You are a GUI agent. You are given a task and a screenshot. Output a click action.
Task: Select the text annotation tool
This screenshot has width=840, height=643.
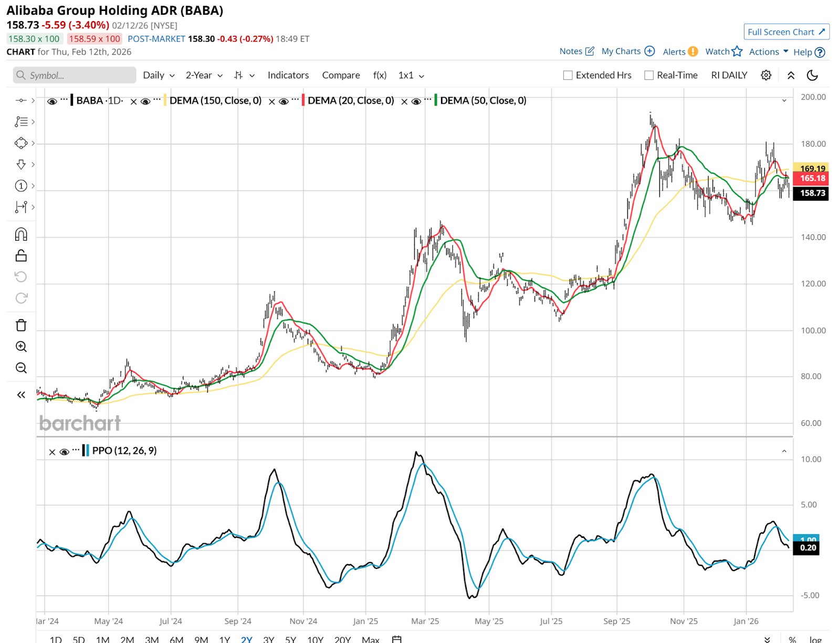pyautogui.click(x=20, y=122)
